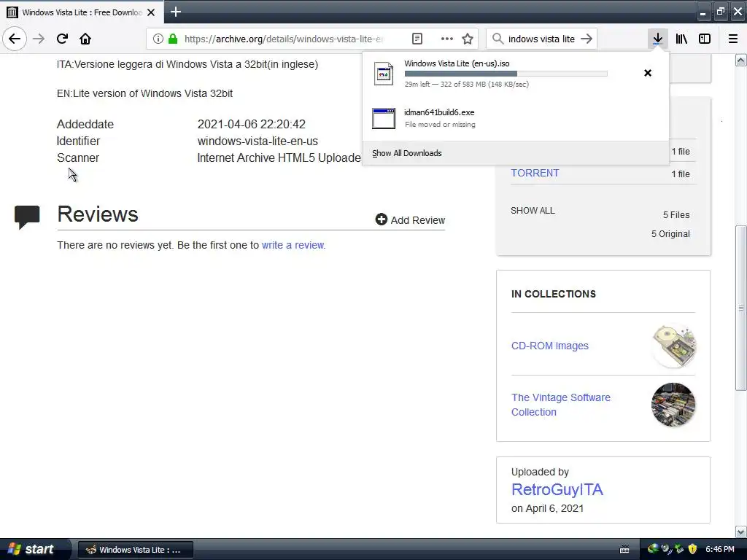Open the Firefox hamburger menu

(732, 39)
